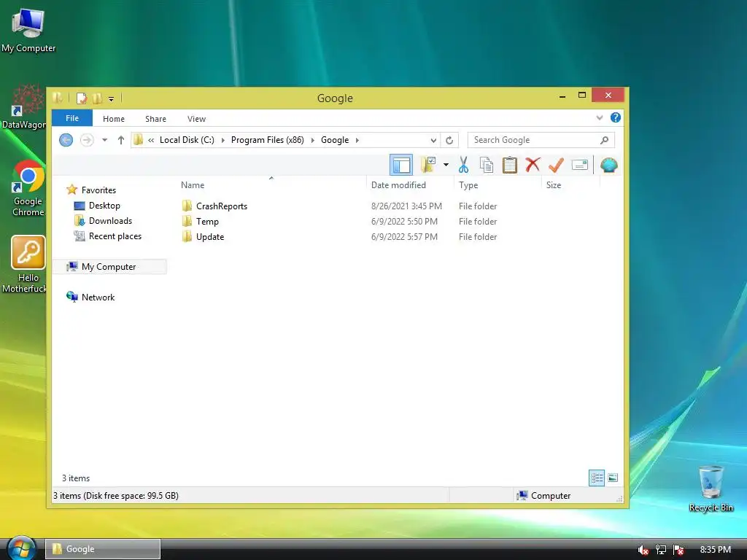The image size is (747, 560).
Task: Click the blue Help question mark icon
Action: [x=616, y=117]
